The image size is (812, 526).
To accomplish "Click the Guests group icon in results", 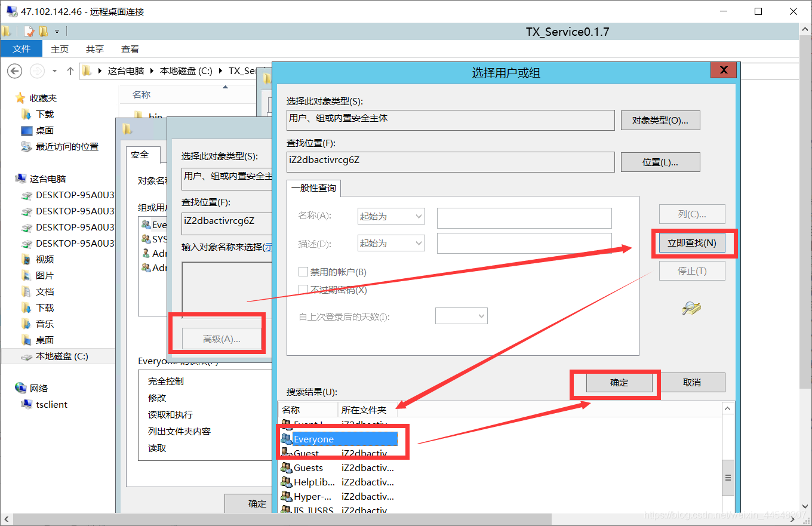I will click(x=286, y=467).
